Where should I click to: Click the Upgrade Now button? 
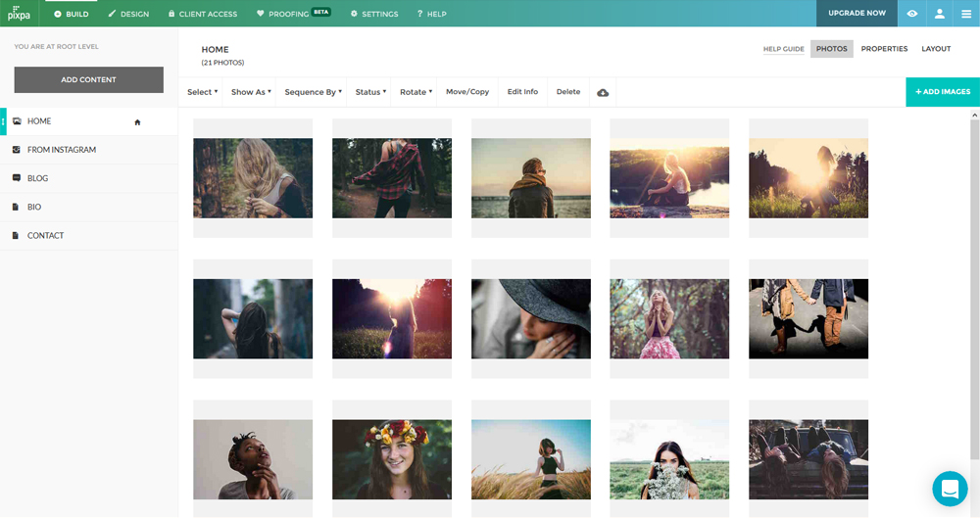[x=857, y=13]
